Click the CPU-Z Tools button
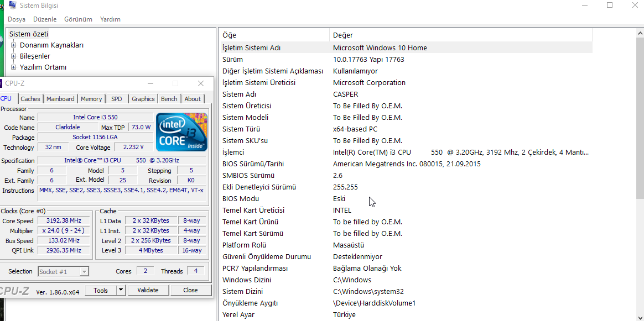Viewport: 644px width, 321px height. (100, 290)
